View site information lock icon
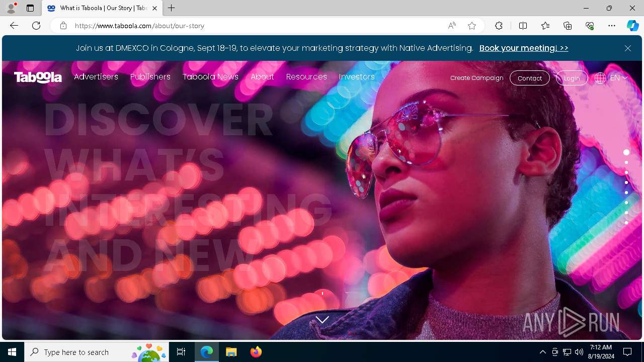Image resolution: width=644 pixels, height=362 pixels. (63, 26)
